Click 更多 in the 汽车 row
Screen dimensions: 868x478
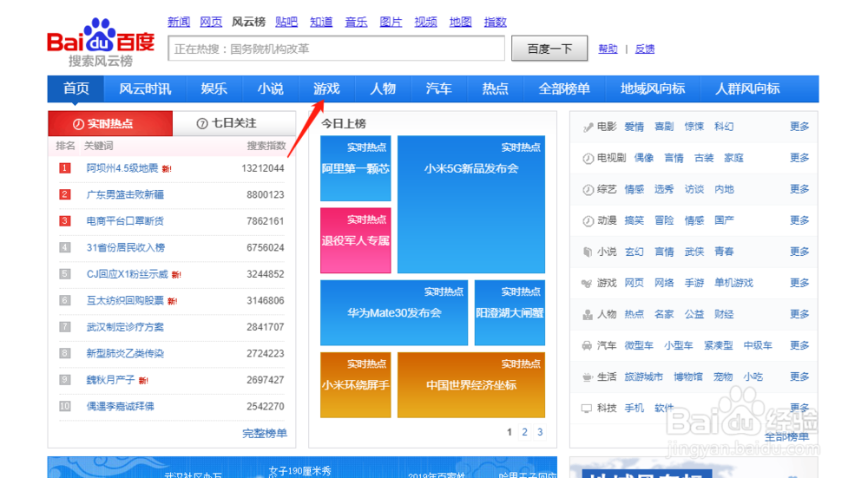(x=799, y=346)
